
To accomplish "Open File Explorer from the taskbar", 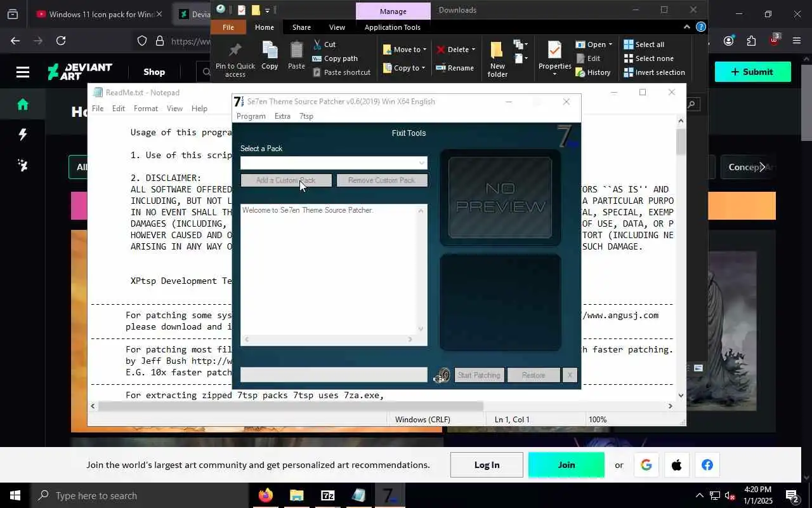I will (296, 495).
